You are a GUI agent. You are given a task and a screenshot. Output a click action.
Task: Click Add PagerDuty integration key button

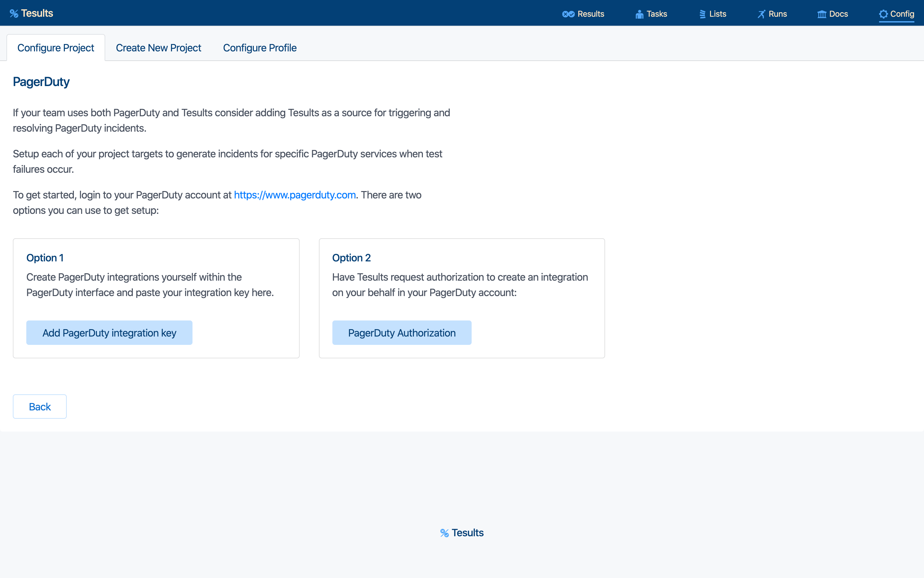point(109,333)
